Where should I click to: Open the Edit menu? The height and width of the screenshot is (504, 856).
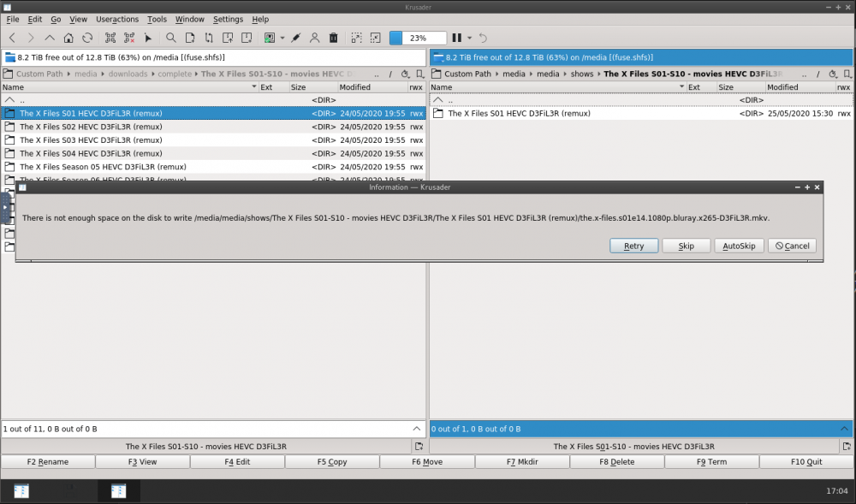tap(35, 19)
